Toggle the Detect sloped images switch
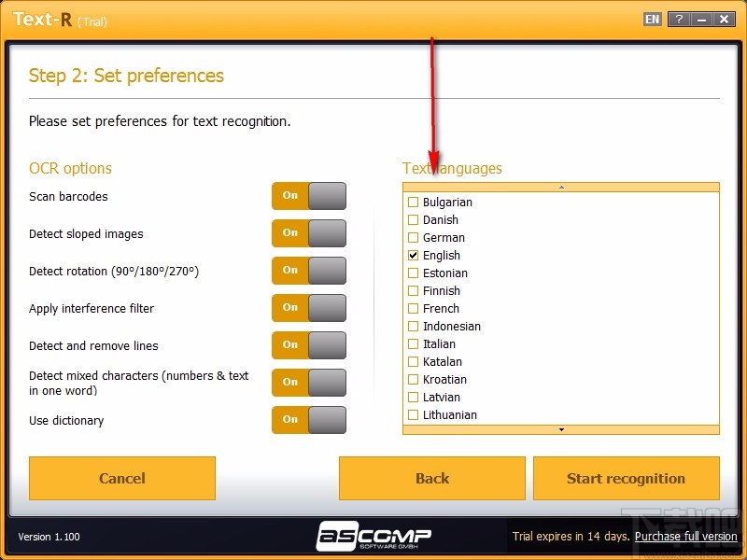This screenshot has width=747, height=560. click(x=309, y=233)
